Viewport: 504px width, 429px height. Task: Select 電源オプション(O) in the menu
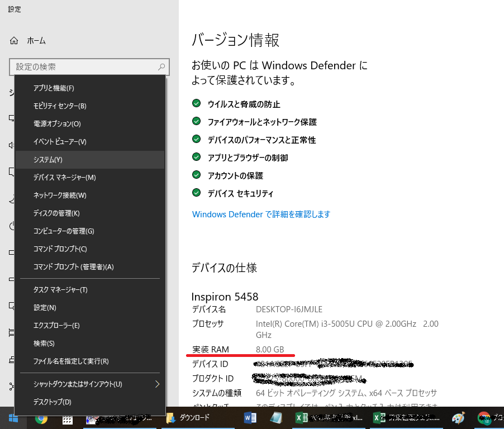tap(89, 123)
